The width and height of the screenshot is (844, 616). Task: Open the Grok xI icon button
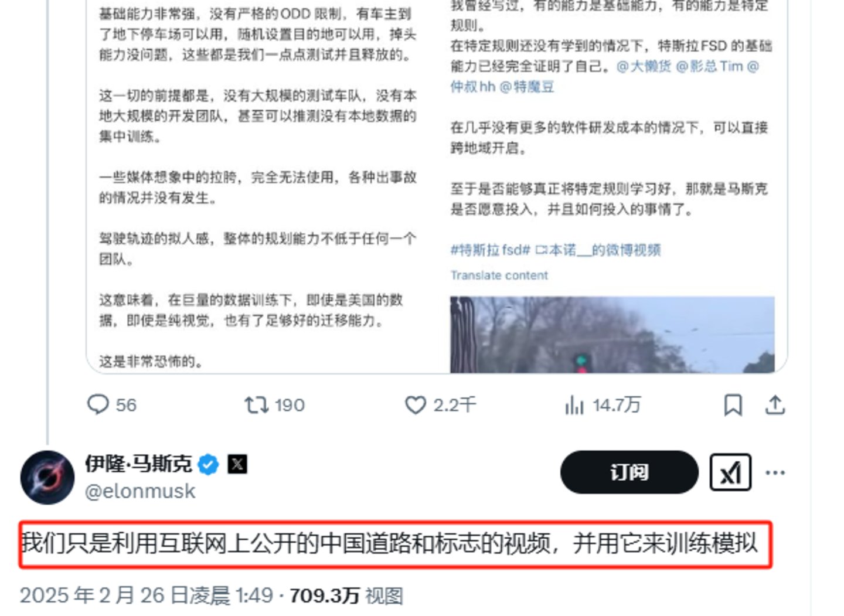click(730, 472)
